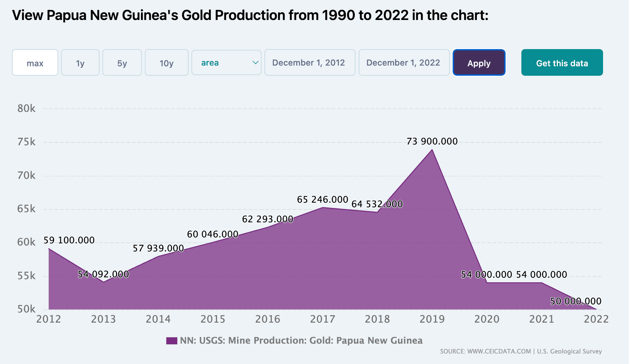Click the 65k y-axis label
The image size is (629, 364).
(27, 209)
